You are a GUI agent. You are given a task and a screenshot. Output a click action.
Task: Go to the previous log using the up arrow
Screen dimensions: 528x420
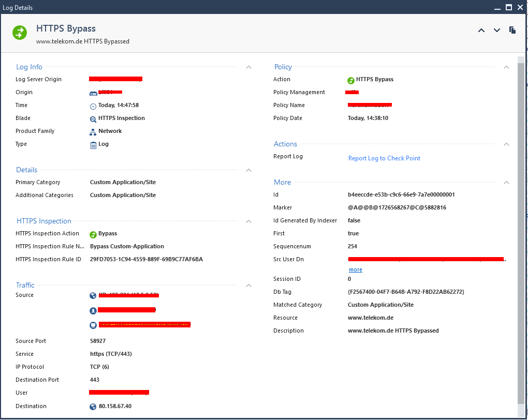click(x=481, y=30)
